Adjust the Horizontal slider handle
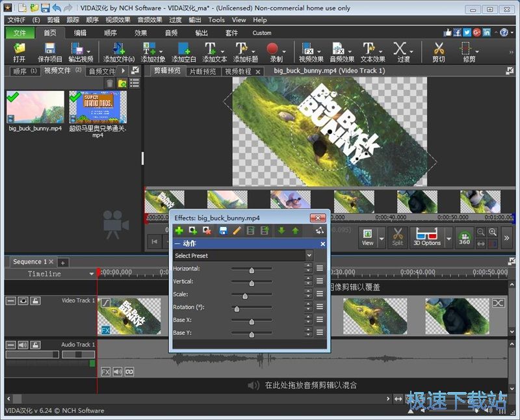 (x=252, y=270)
